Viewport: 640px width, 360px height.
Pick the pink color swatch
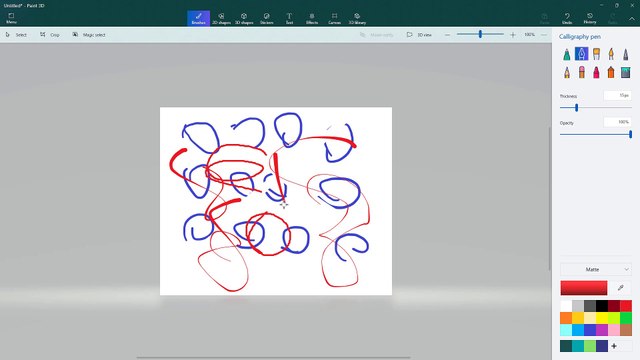(x=614, y=330)
